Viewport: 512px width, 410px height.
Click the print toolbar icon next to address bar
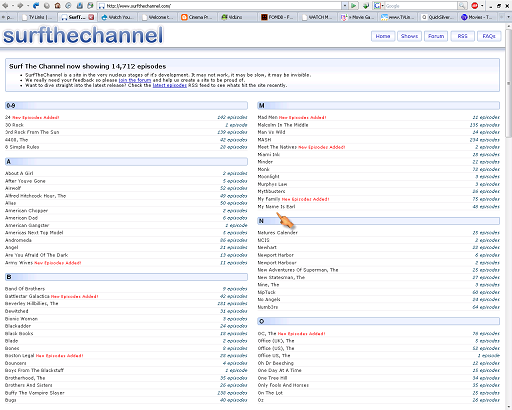(x=90, y=6)
